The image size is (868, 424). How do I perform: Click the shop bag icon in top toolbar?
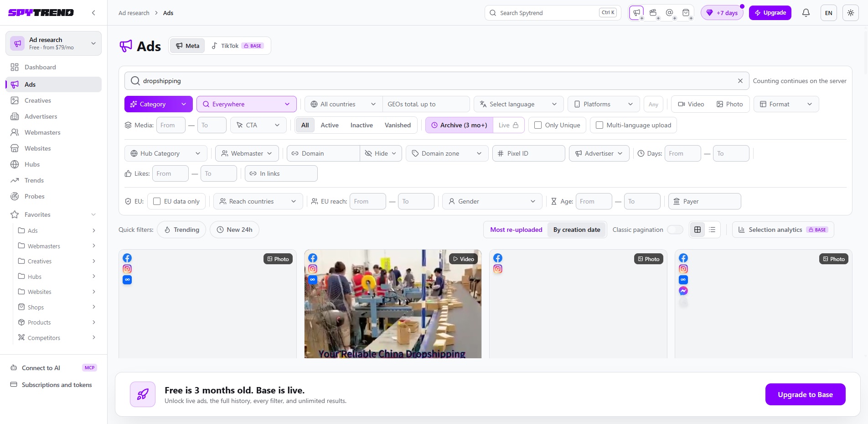tap(686, 13)
